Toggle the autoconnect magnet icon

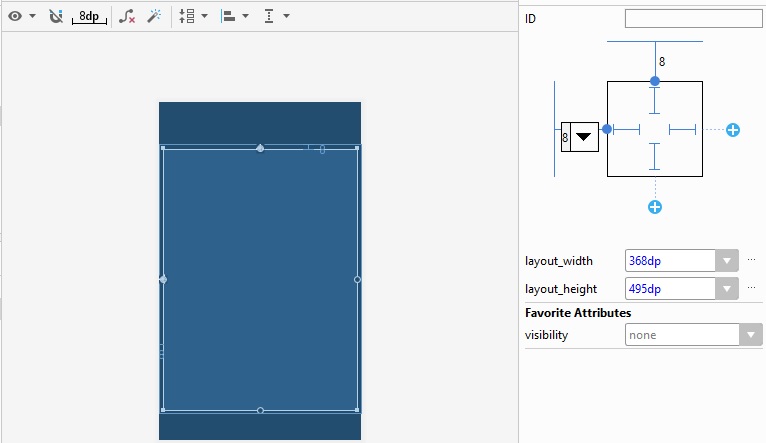click(56, 16)
